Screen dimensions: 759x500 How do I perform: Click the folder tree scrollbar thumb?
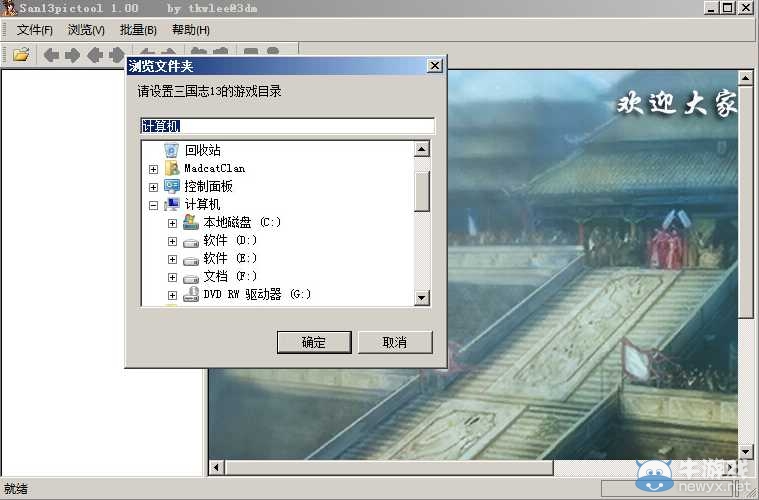coord(422,191)
